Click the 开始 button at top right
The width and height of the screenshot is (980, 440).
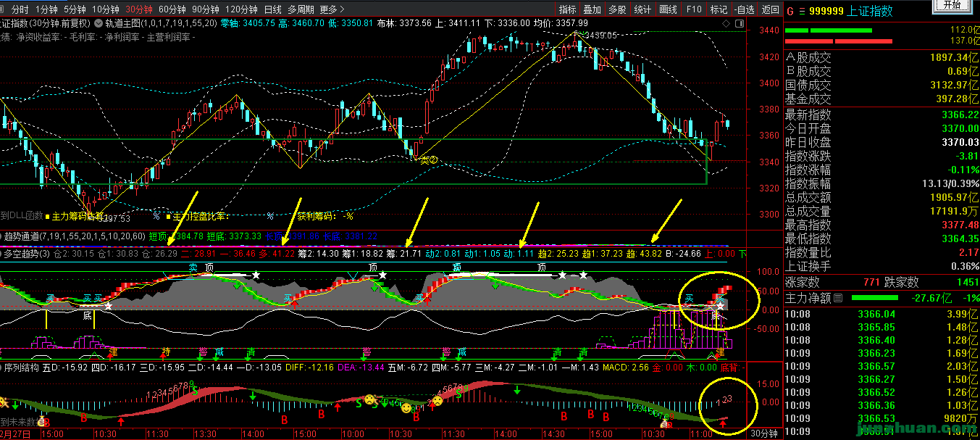tap(952, 4)
